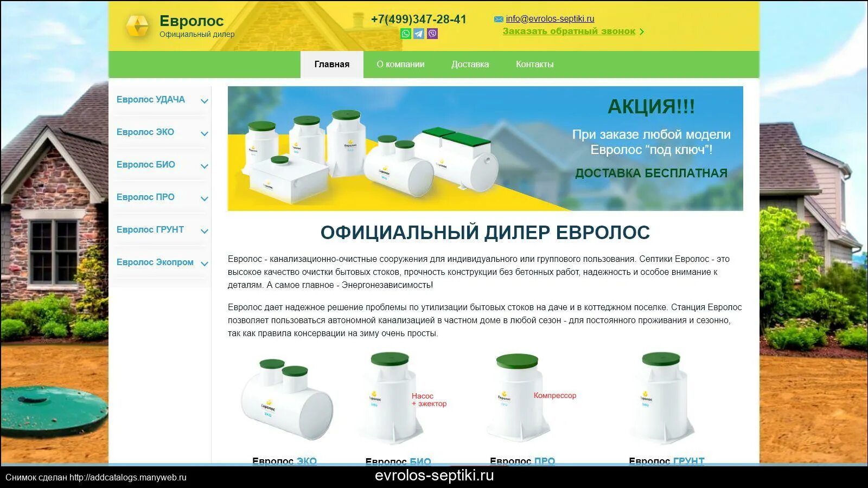This screenshot has height=488, width=868.
Task: Click the evrolos-septiki.ru caption at bottom
Action: click(435, 476)
